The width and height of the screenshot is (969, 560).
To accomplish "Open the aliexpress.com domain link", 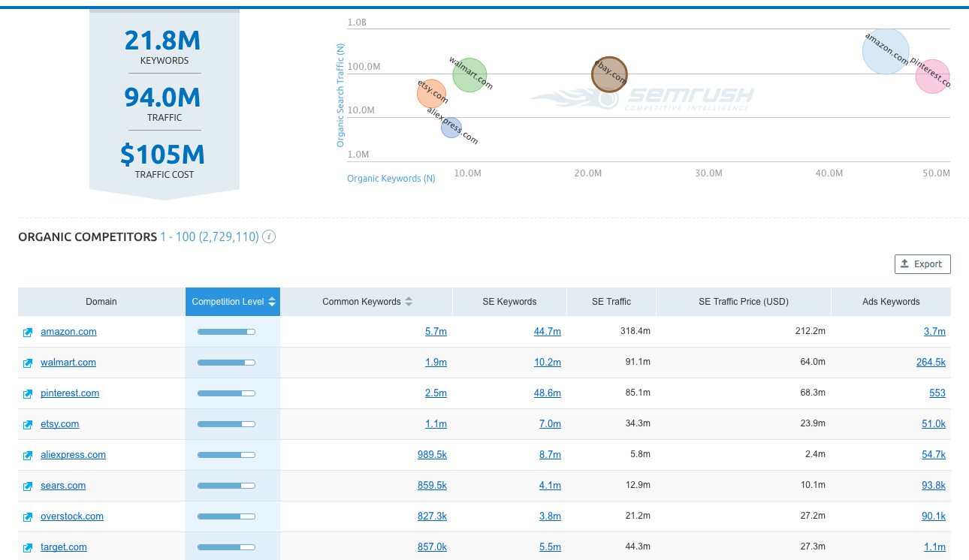I will 73,455.
